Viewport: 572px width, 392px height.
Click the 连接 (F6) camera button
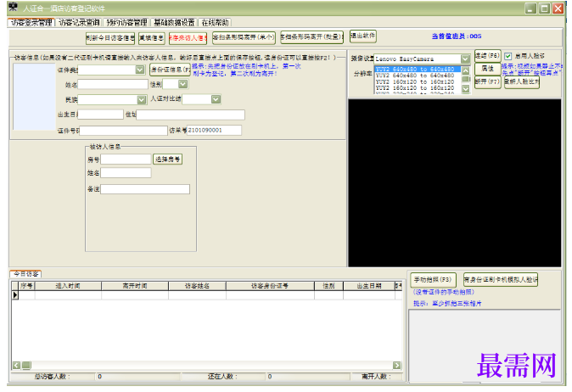(x=487, y=56)
